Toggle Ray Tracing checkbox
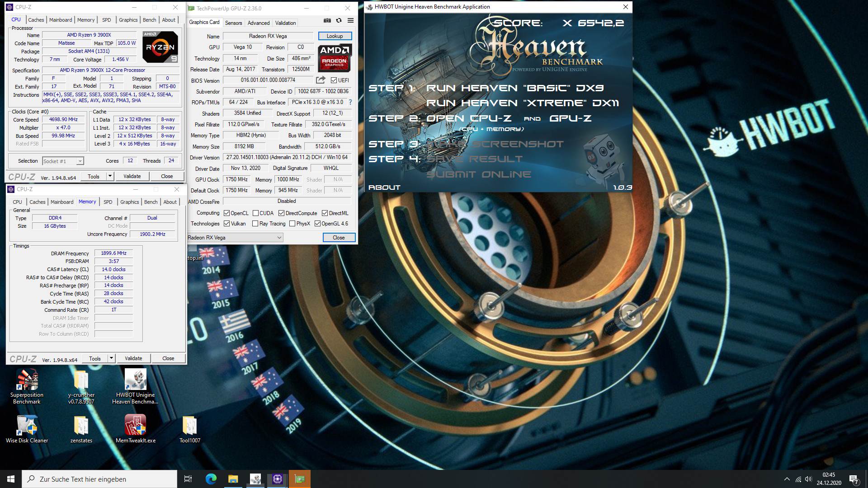The image size is (868, 488). tap(255, 224)
